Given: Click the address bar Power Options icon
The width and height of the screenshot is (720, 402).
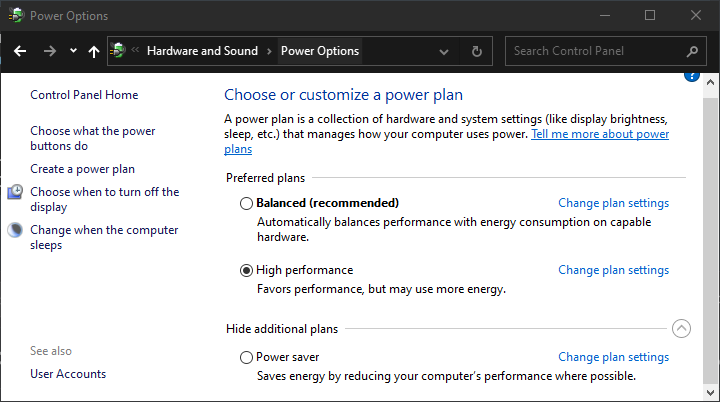Looking at the screenshot, I should click(x=118, y=51).
